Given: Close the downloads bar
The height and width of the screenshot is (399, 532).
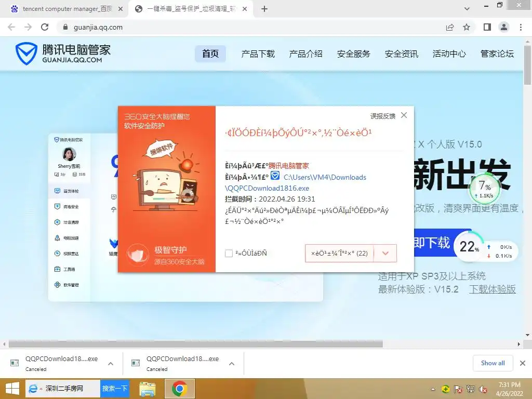Looking at the screenshot, I should click(x=523, y=363).
